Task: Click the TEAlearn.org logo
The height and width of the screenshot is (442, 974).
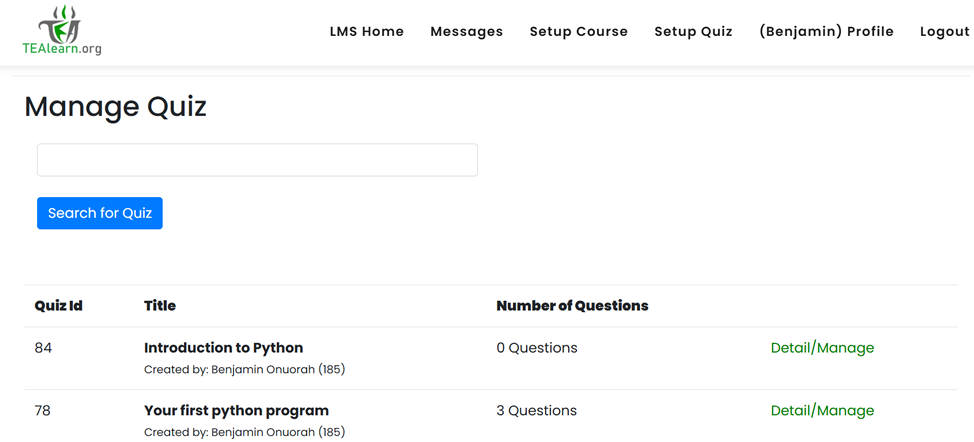Action: point(62,30)
